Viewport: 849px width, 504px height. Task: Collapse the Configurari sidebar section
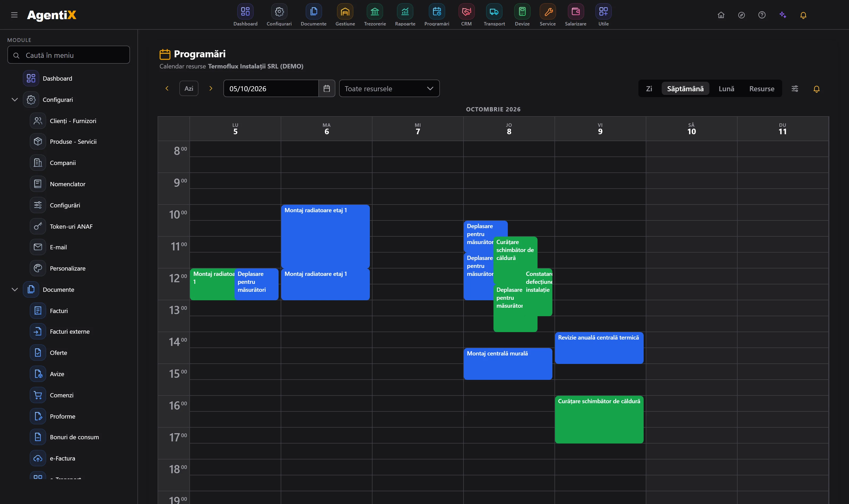click(15, 99)
